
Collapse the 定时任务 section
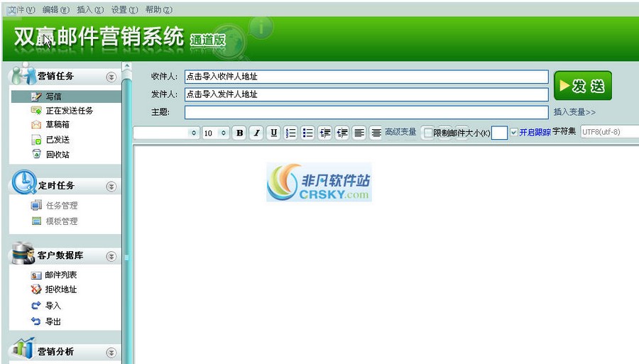coord(111,187)
